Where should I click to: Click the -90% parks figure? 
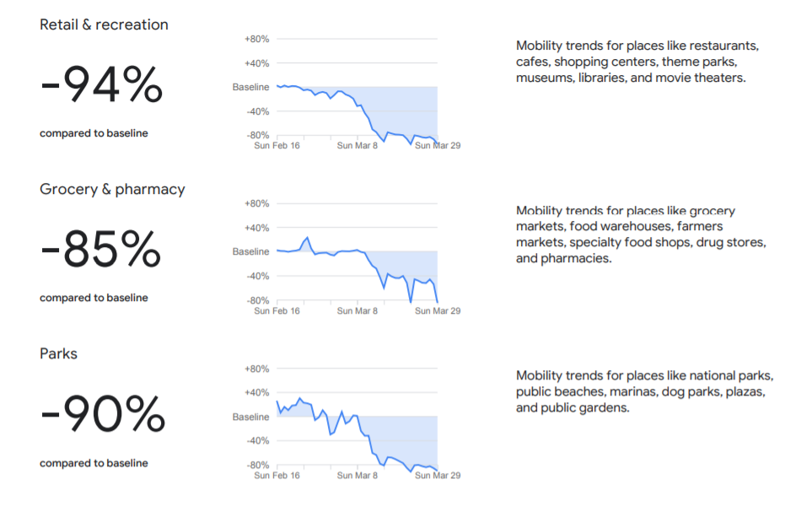tap(103, 414)
